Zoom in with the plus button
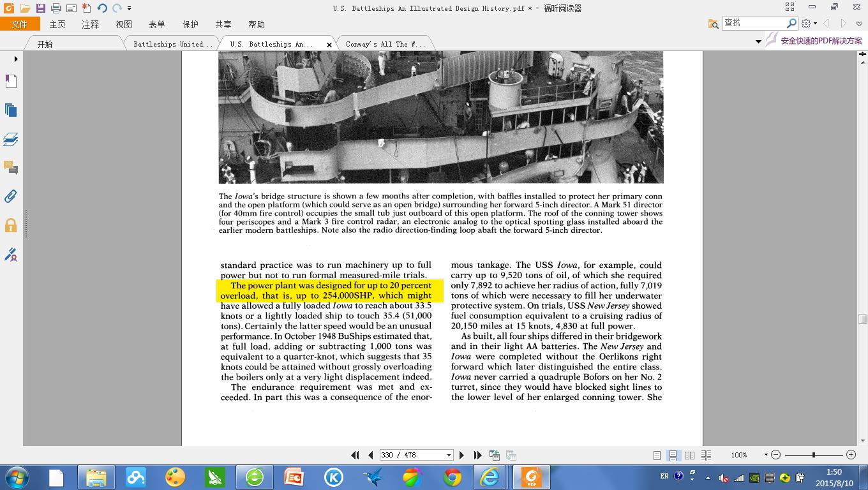This screenshot has width=868, height=490. pos(851,455)
